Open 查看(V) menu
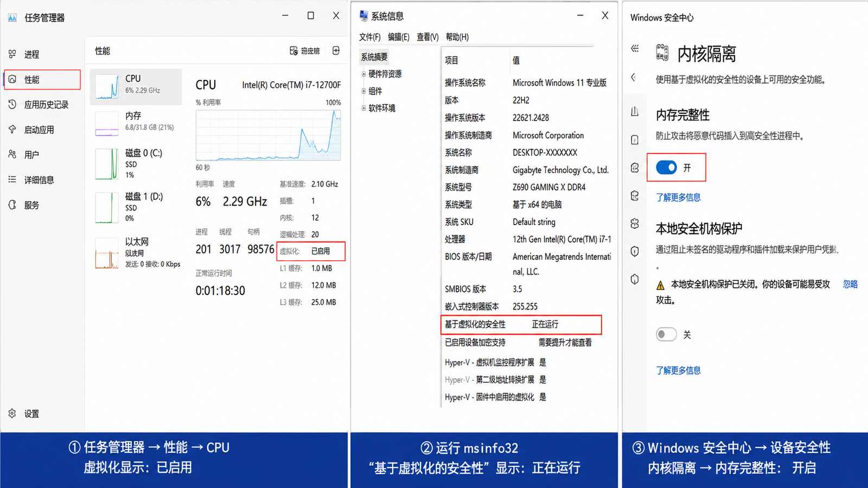This screenshot has height=488, width=868. click(x=427, y=37)
